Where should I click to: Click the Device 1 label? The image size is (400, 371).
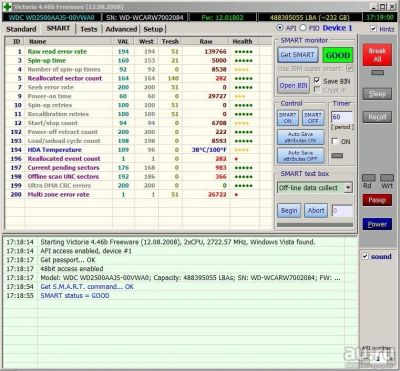(x=337, y=28)
